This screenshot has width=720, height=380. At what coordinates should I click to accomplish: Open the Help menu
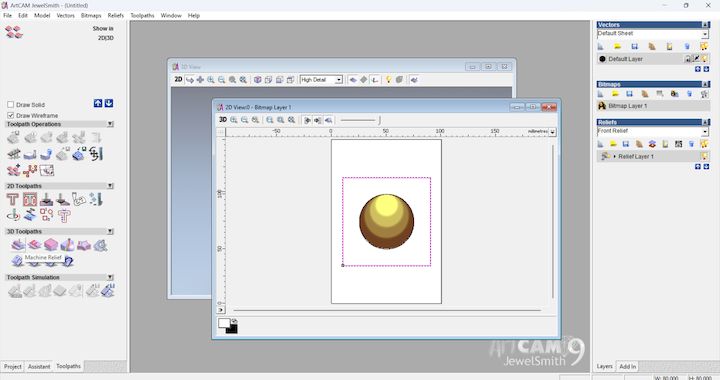pos(194,15)
